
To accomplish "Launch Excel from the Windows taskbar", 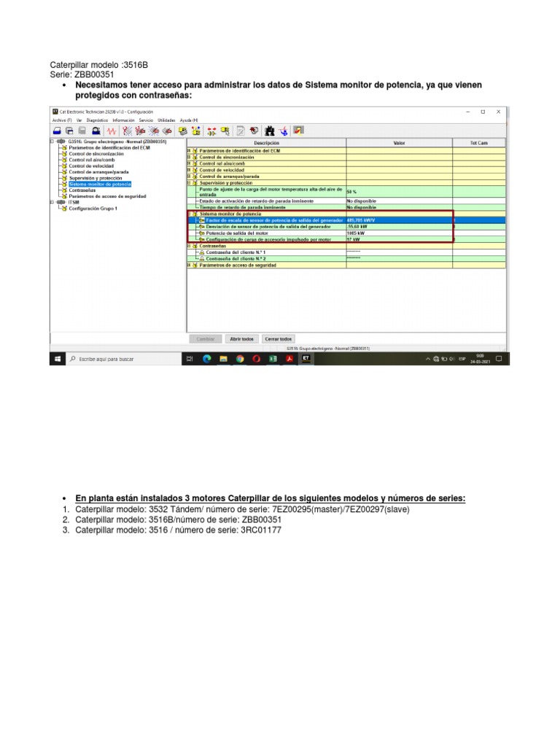I will [x=273, y=359].
